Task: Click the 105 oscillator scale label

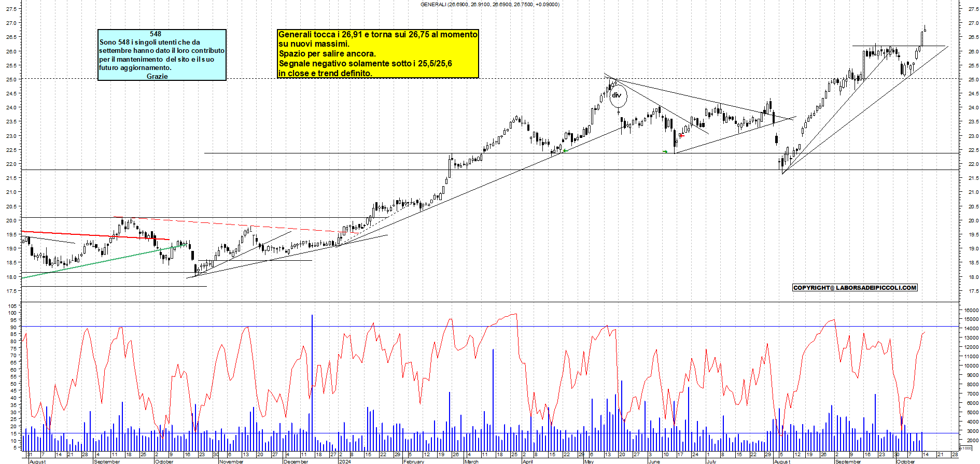Action: (12, 306)
